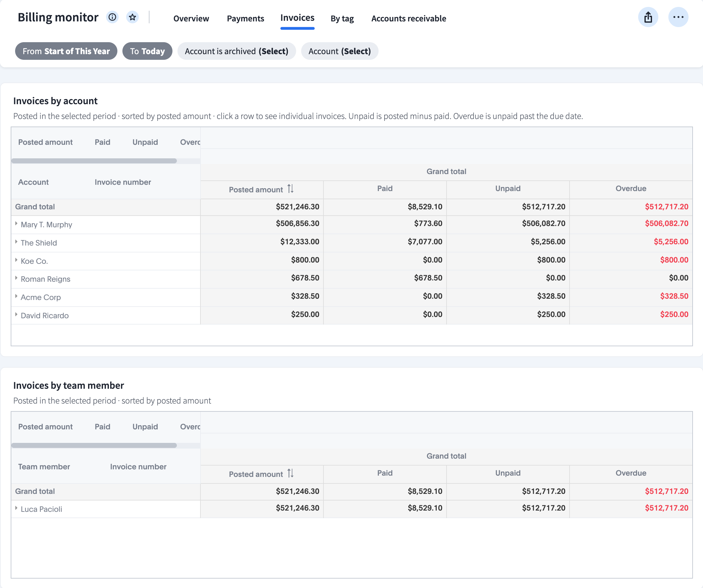
Task: Open the Account (Select) filter
Action: 340,51
